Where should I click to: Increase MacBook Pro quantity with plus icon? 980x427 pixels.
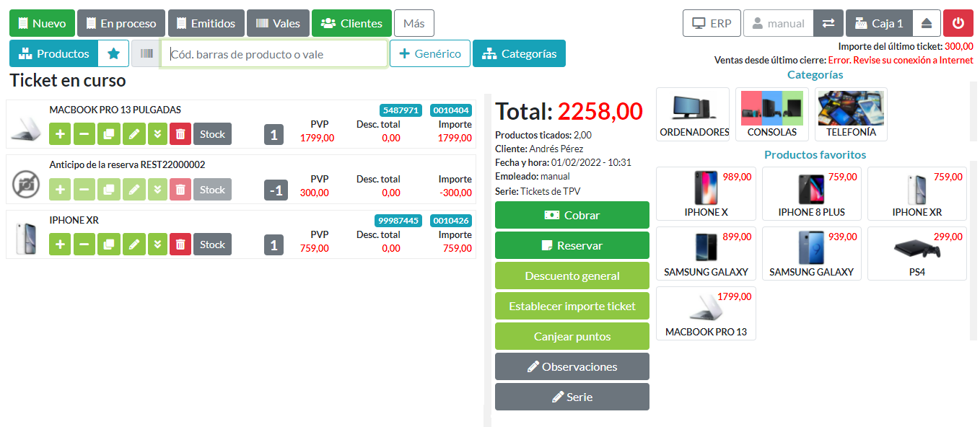[60, 134]
